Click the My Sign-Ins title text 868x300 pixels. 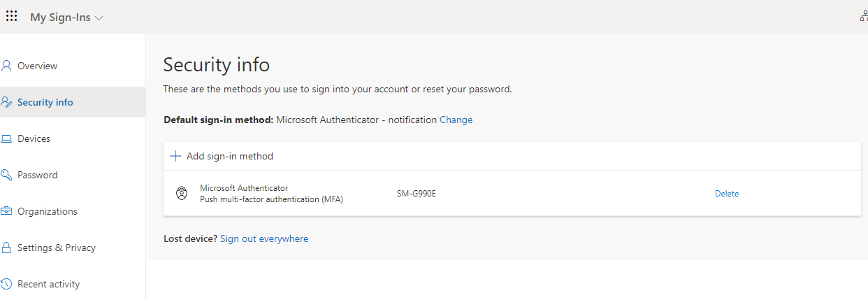pos(60,17)
